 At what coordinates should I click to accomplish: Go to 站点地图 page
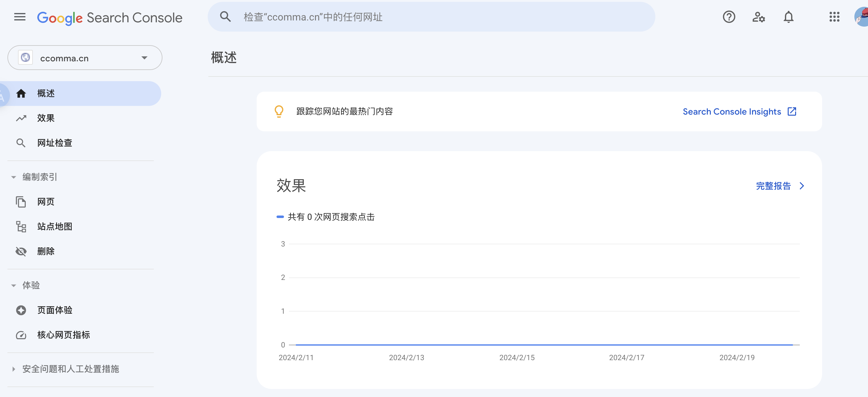[55, 227]
